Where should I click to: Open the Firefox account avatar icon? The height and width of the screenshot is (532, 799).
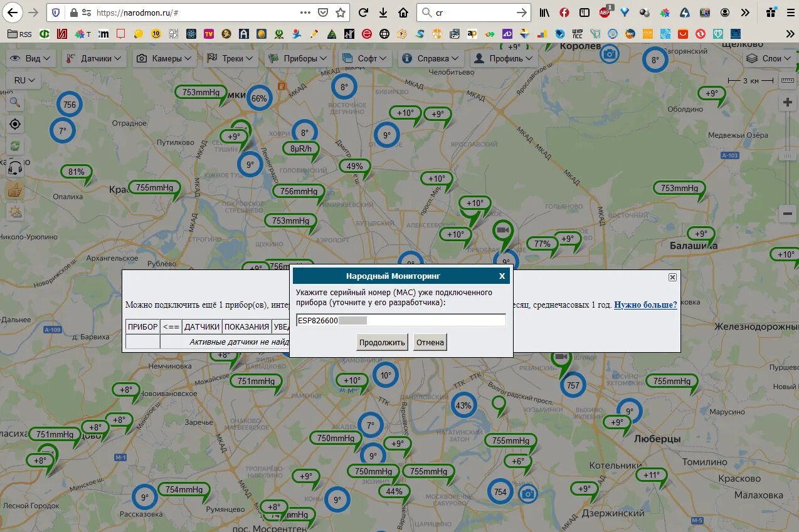coord(725,13)
